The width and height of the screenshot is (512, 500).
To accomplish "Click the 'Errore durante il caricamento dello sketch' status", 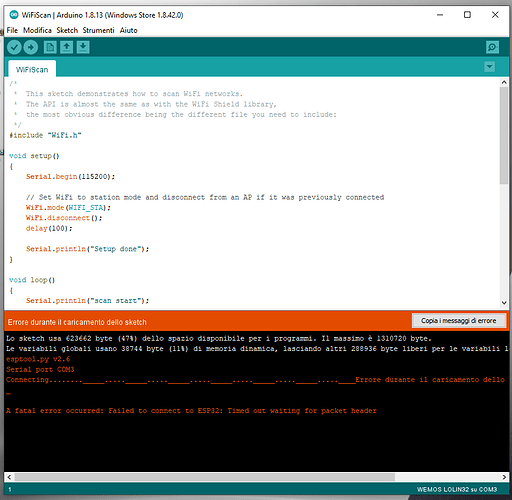I will [77, 322].
